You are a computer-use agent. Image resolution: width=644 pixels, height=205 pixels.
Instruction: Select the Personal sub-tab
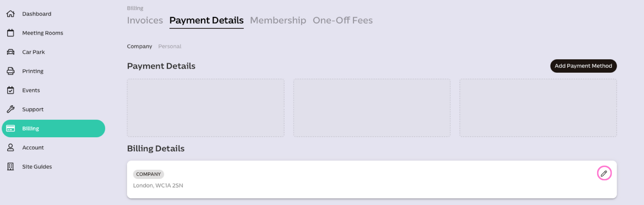(x=169, y=46)
